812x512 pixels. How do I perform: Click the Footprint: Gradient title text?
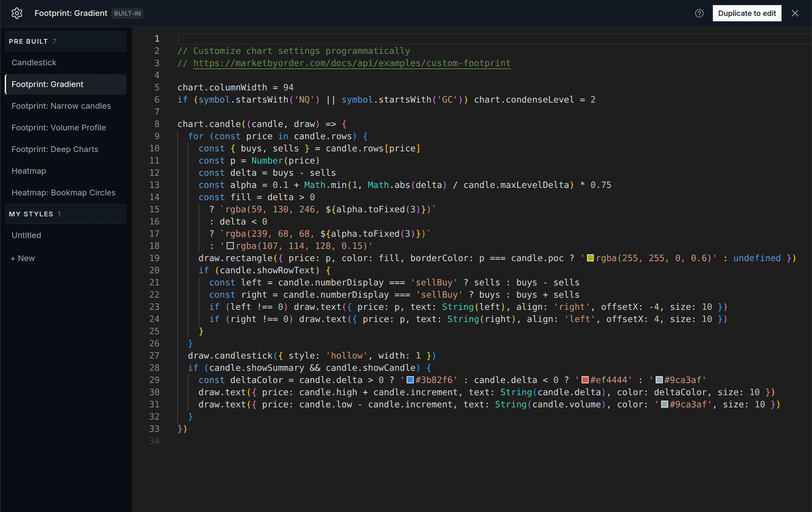71,13
